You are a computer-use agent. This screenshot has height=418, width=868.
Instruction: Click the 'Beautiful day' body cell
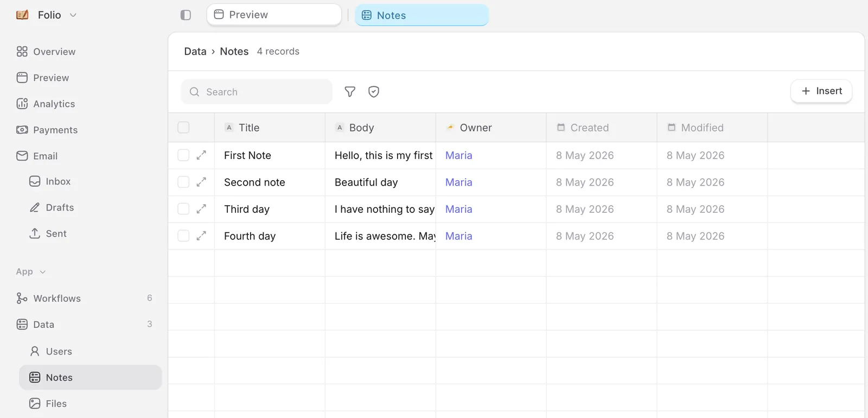tap(380, 182)
